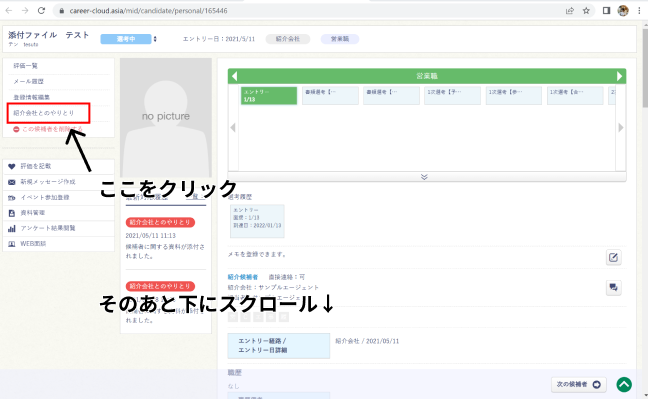This screenshot has width=648, height=399.
Task: Select the second 1次選考 step box
Action: (x=514, y=96)
